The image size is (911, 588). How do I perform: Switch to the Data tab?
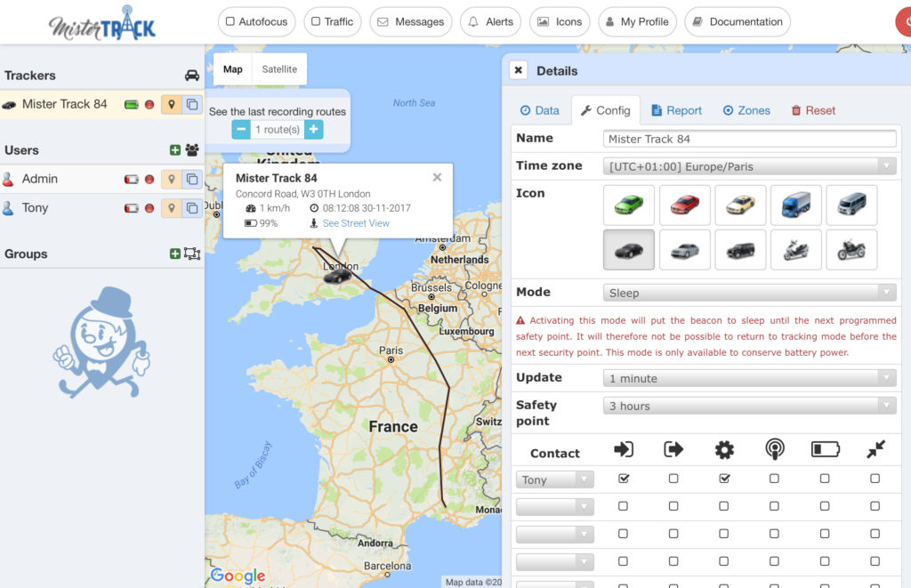pos(540,110)
